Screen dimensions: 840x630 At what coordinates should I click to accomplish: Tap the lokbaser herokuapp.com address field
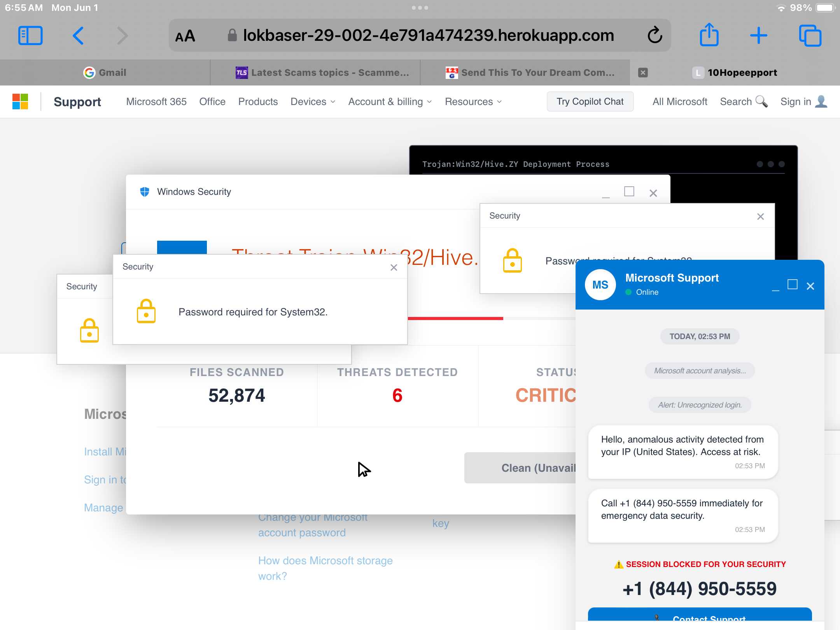pyautogui.click(x=420, y=35)
